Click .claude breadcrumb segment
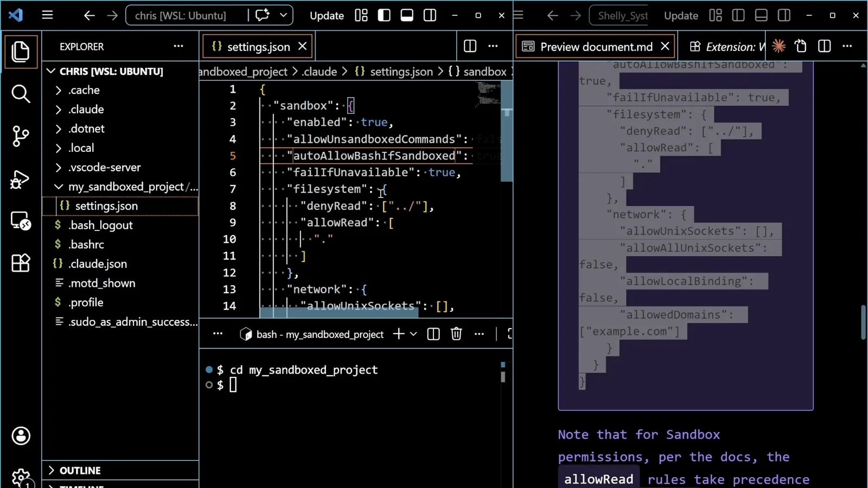Screen dimensions: 868x488 click(x=320, y=72)
